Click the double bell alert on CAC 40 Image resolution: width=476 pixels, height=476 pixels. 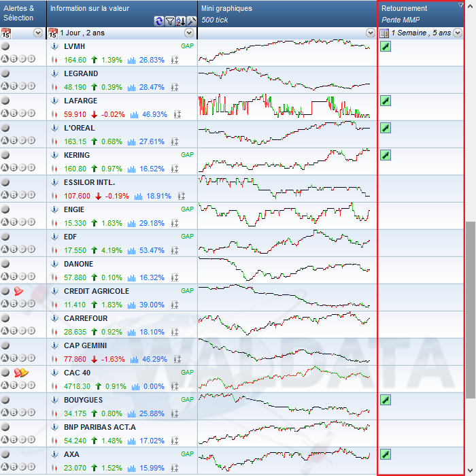click(21, 373)
